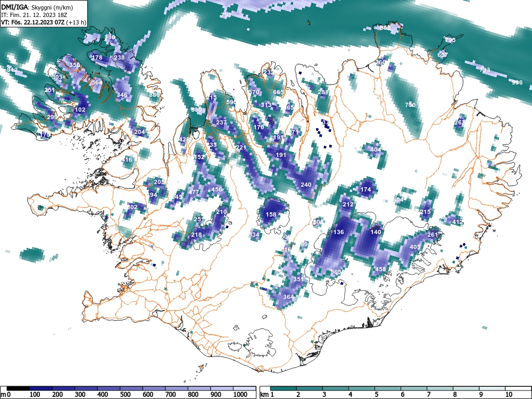Click the '100' label on meter legend
This screenshot has width=532, height=399.
click(x=35, y=395)
